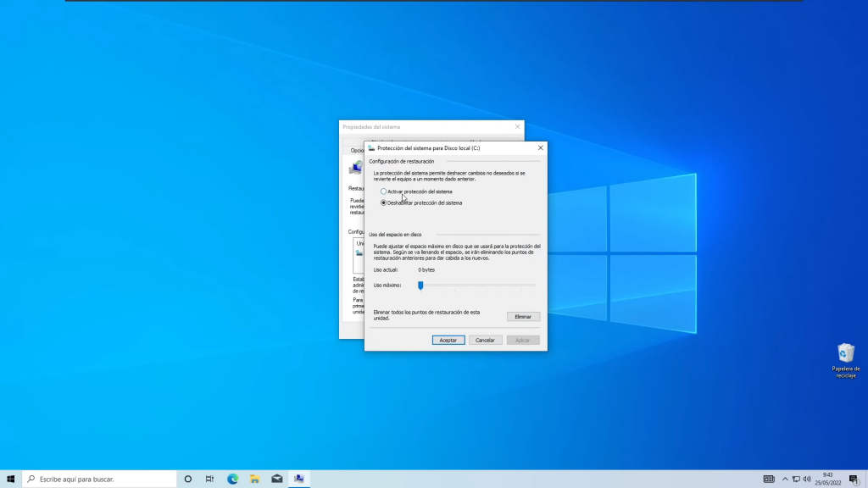Expand the hidden system tray icons
Screen dimensions: 868x488
784,479
